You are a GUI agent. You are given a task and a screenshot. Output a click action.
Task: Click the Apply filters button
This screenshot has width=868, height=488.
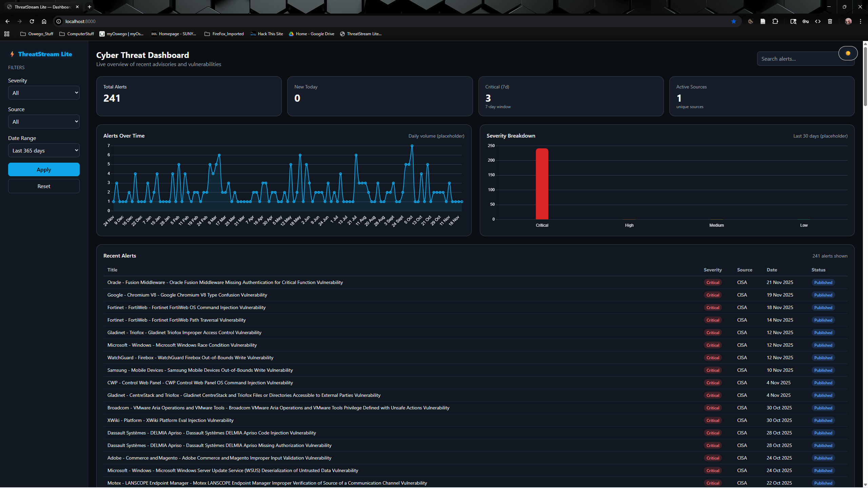[x=43, y=169]
